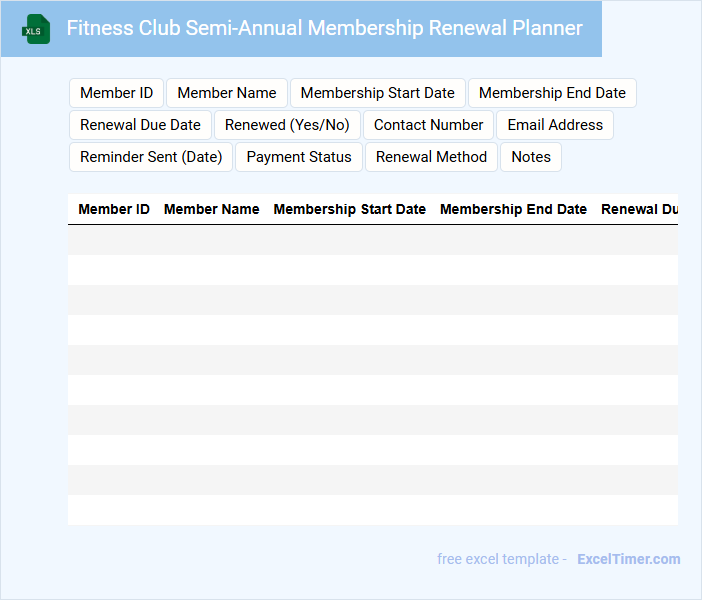Screen dimensions: 702x600
Task: Click the Email Address tag
Action: click(555, 125)
